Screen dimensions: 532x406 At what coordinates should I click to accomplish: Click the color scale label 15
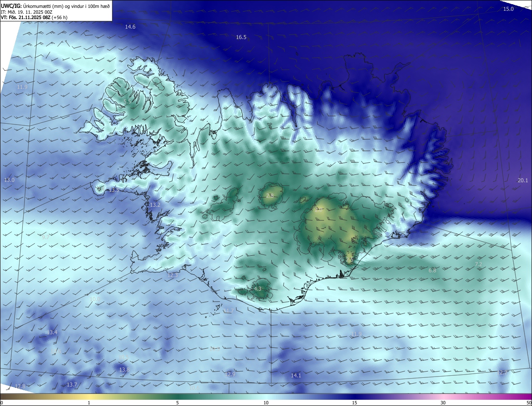click(355, 403)
